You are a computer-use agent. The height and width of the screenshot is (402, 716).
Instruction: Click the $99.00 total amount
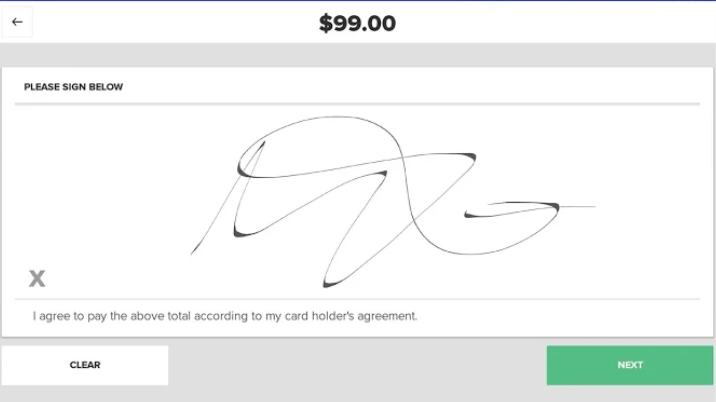[357, 22]
